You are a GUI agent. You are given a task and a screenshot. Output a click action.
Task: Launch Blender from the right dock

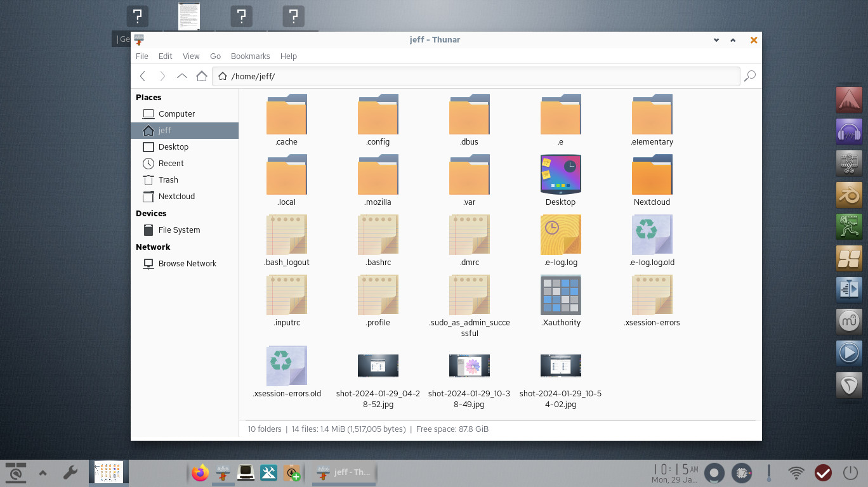click(849, 195)
